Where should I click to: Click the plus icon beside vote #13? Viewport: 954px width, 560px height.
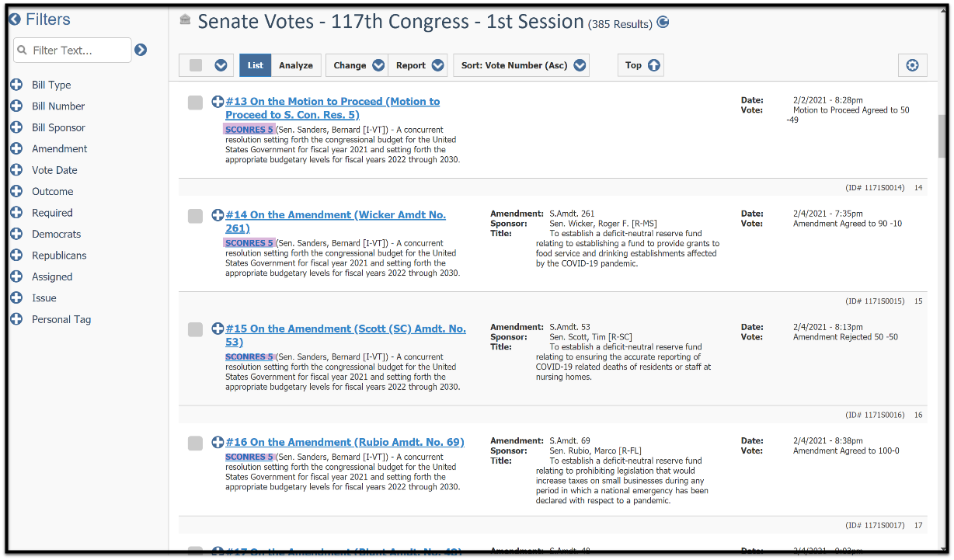click(x=218, y=102)
